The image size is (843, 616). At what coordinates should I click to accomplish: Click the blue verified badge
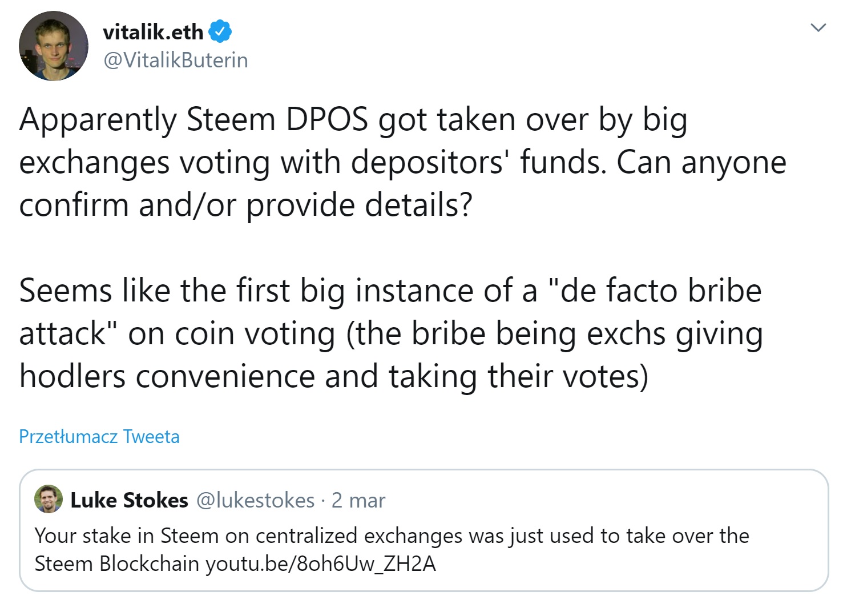(220, 31)
